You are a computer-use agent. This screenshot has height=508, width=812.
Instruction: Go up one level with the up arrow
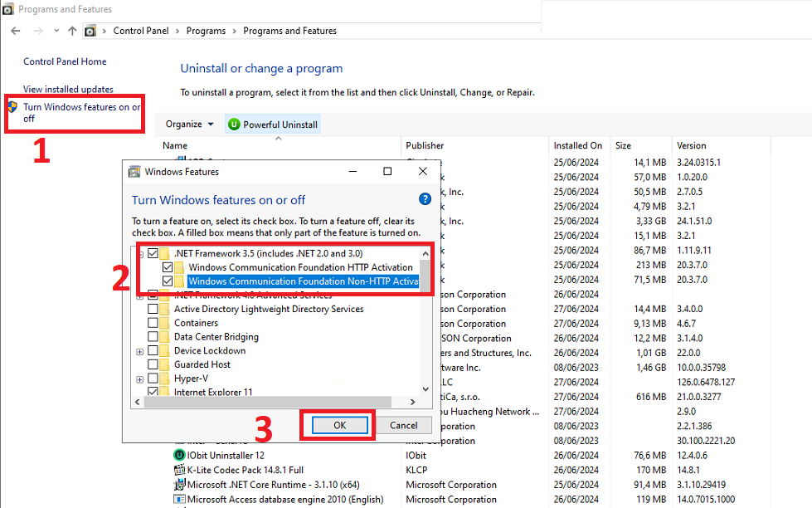72,31
